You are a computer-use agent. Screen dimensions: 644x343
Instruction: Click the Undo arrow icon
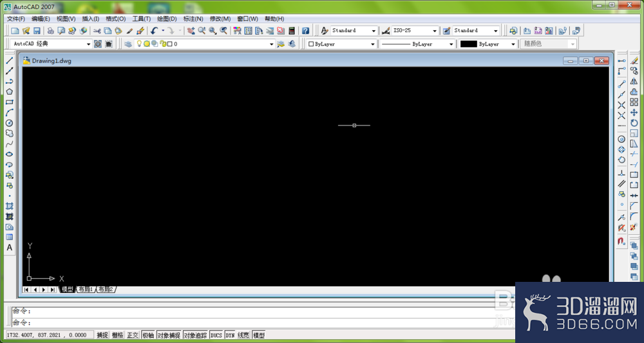click(x=154, y=31)
